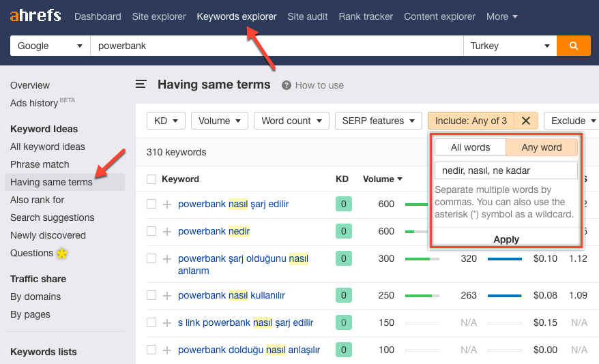Image resolution: width=599 pixels, height=364 pixels.
Task: Add 'powerbank nedir' keyword with plus icon
Action: (167, 232)
